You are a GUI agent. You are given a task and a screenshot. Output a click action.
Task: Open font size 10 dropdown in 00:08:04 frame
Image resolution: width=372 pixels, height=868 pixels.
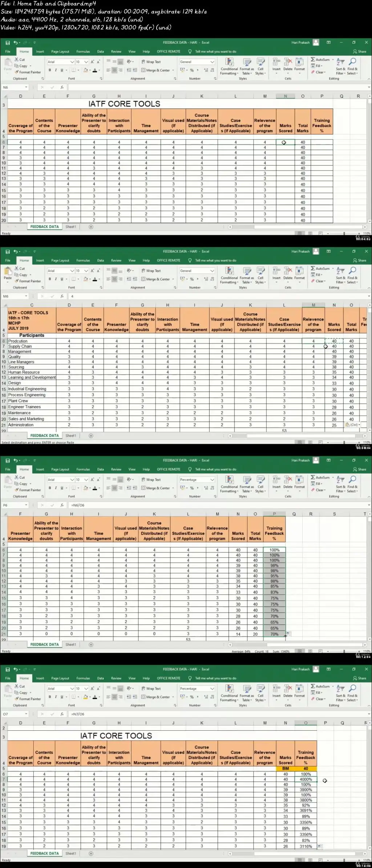[86, 271]
